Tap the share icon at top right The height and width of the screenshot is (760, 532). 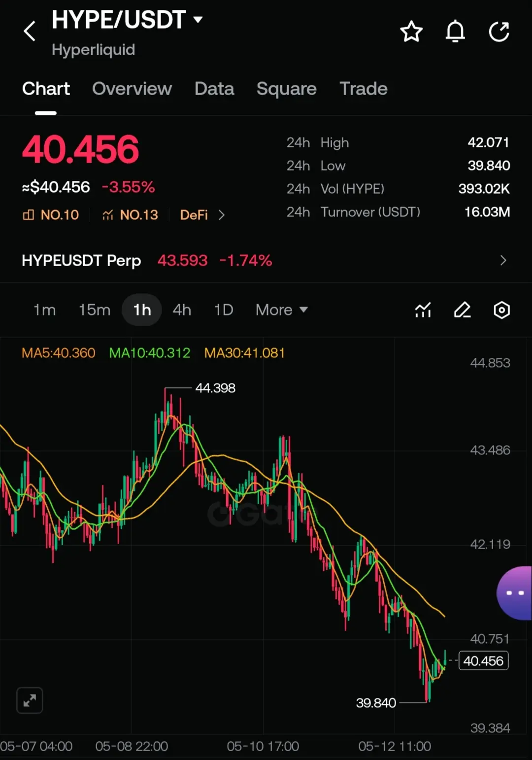(x=499, y=32)
